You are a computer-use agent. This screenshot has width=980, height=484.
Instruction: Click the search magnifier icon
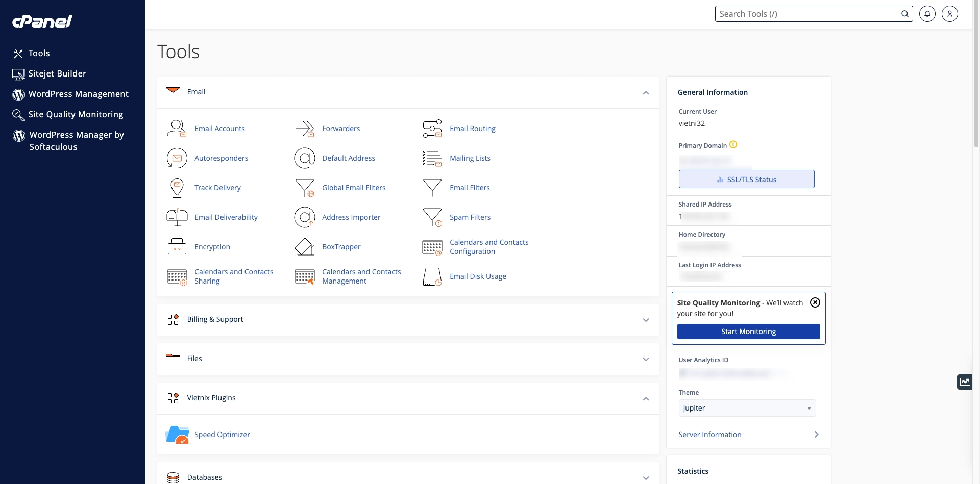[x=905, y=14]
